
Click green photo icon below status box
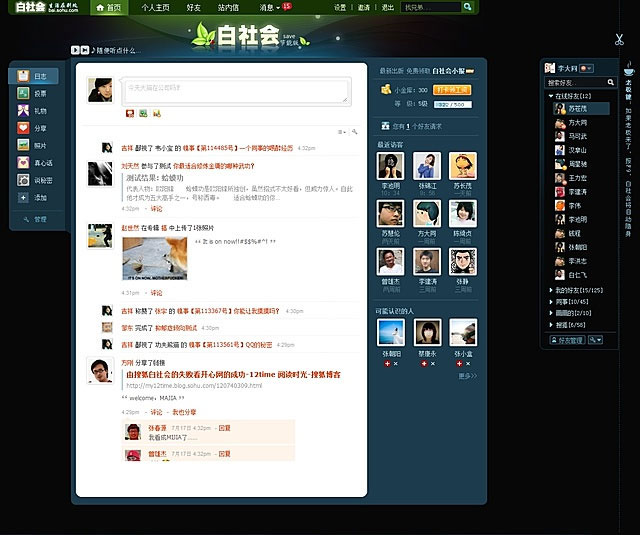coord(143,113)
